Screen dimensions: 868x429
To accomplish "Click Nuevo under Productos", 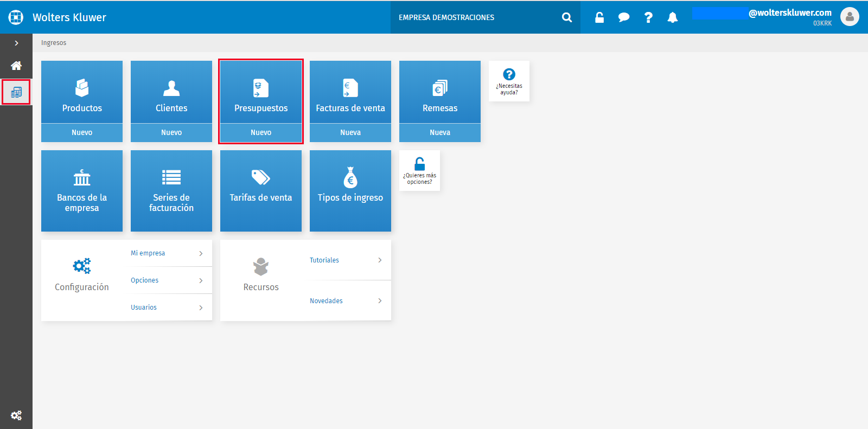I will pos(82,133).
